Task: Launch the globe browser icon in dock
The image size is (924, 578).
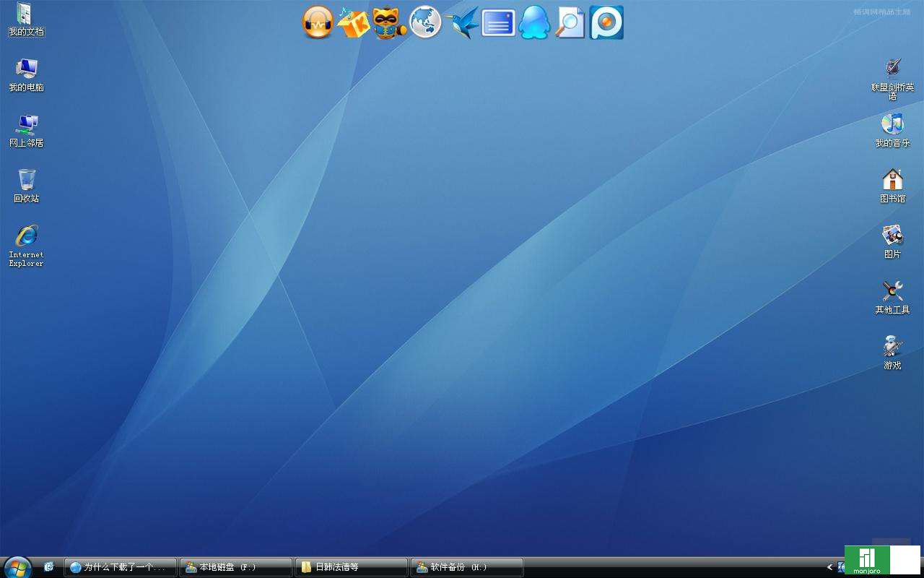Action: pos(425,22)
